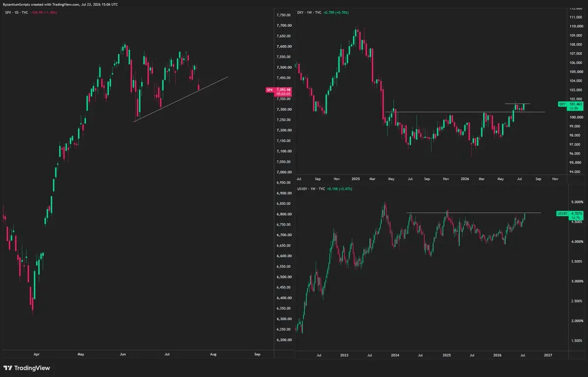The image size is (588, 377).
Task: Click '7,500.00' on the SPX price axis
Action: [284, 67]
